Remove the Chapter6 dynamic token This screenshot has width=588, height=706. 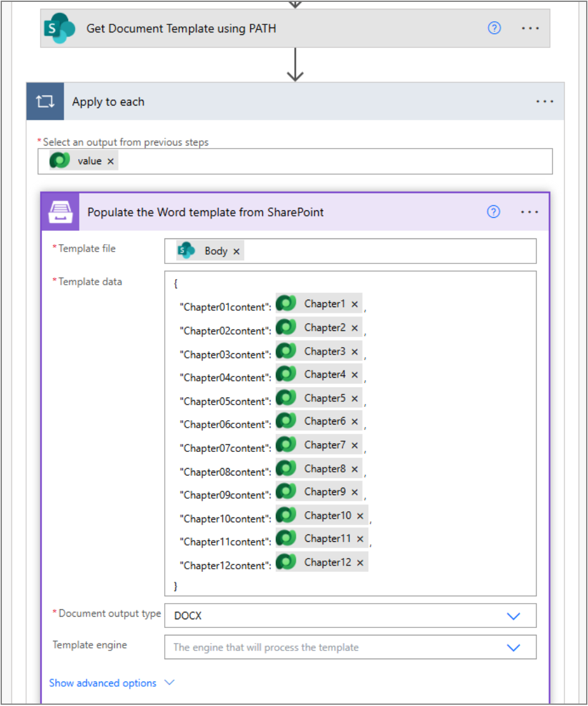(x=355, y=421)
